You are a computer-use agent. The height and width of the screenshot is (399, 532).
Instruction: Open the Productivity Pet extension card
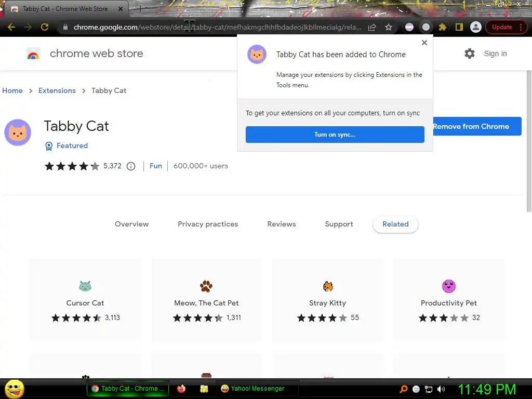(x=449, y=300)
